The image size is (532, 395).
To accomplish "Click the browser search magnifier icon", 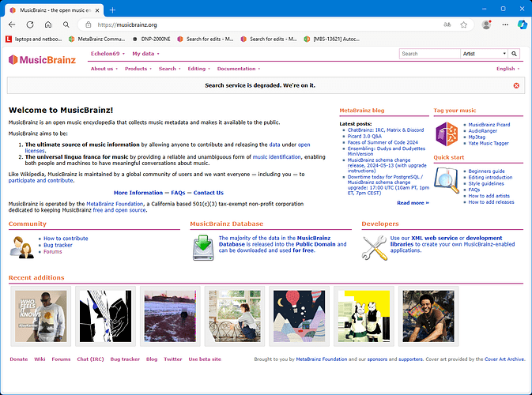I will click(x=66, y=24).
